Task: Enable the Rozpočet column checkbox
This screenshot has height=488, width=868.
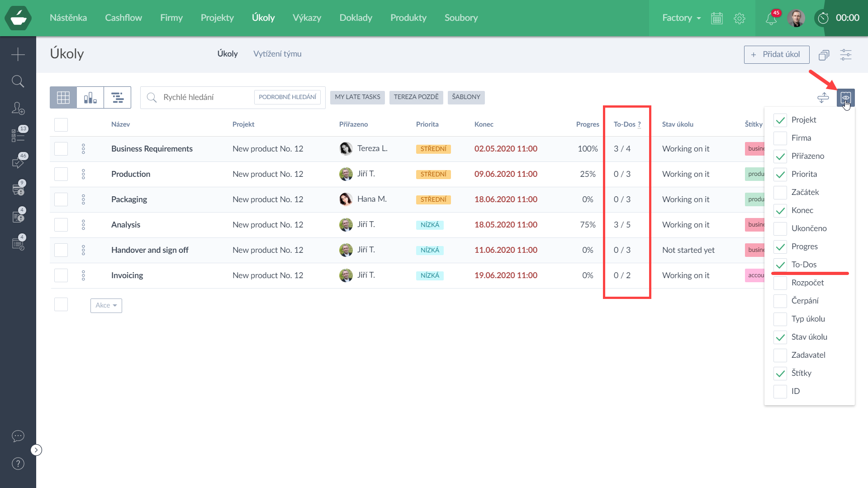Action: (x=780, y=283)
